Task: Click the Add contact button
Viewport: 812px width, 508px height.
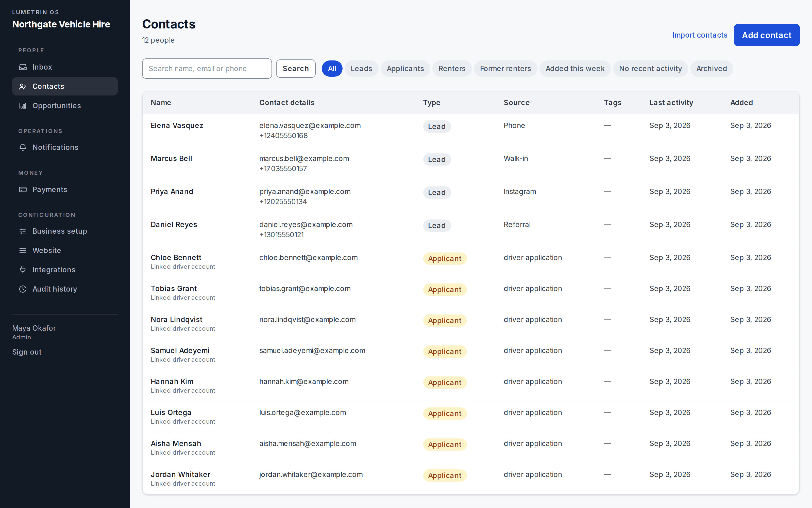Action: coord(766,35)
